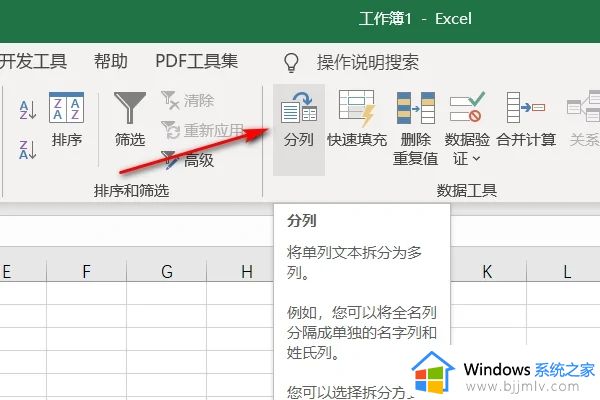The image size is (600, 400).
Task: Open the 开发工具 ribbon tab
Action: pos(33,61)
